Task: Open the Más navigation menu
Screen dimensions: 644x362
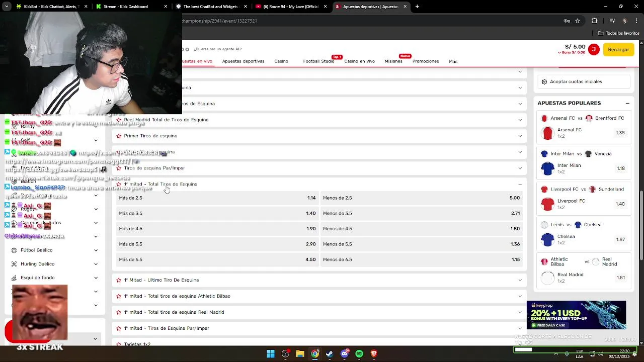Action: [x=453, y=61]
